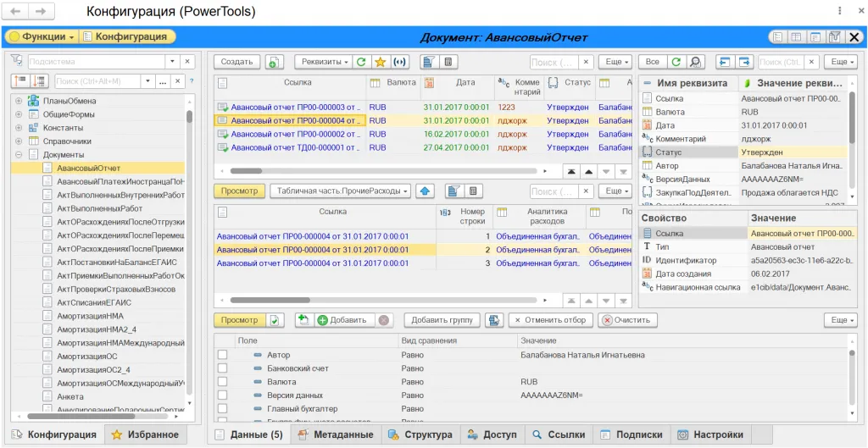
Task: Check the Автор filter checkbox
Action: [222, 356]
